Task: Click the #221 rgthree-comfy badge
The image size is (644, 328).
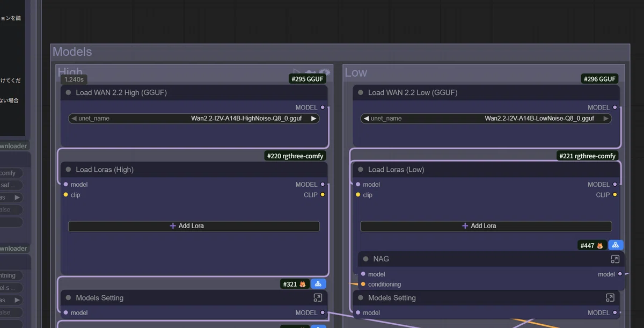Action: (588, 156)
